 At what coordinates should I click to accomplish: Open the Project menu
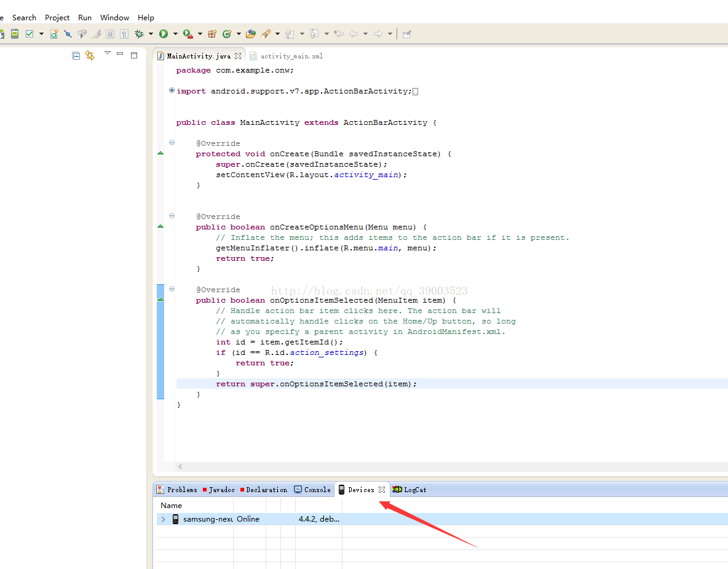click(x=57, y=18)
